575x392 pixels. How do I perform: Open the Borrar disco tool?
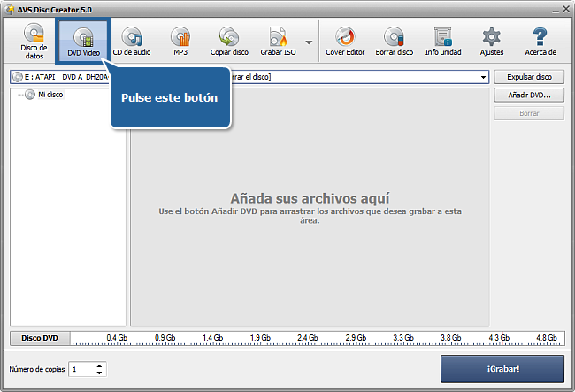point(395,41)
